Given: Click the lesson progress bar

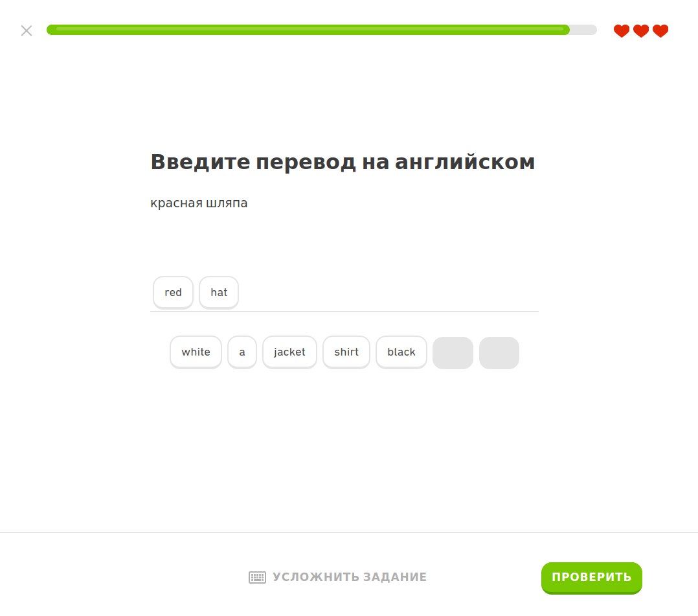Looking at the screenshot, I should click(321, 30).
